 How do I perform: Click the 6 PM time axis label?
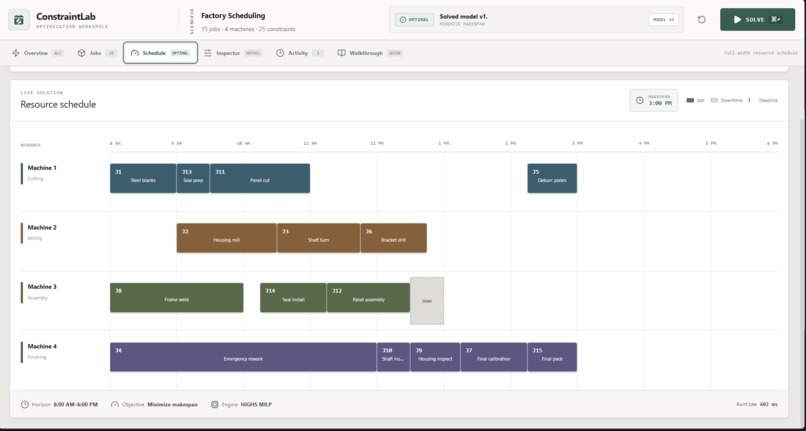pyautogui.click(x=772, y=143)
